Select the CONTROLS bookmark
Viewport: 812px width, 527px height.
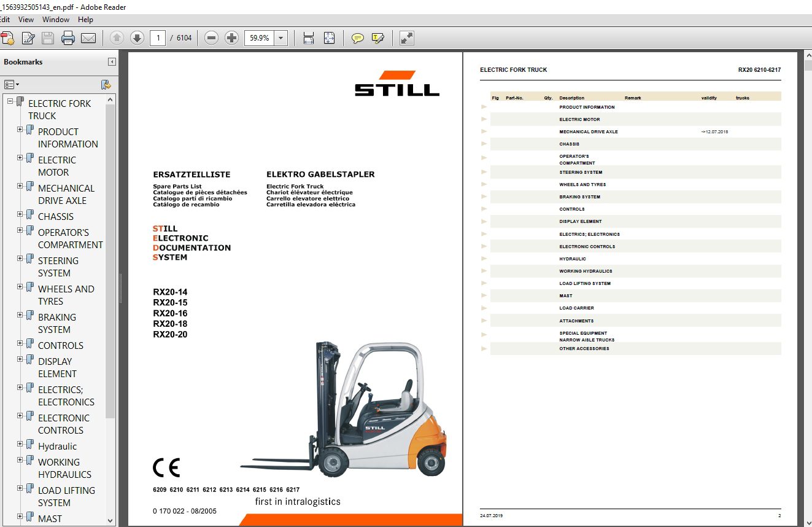point(61,345)
